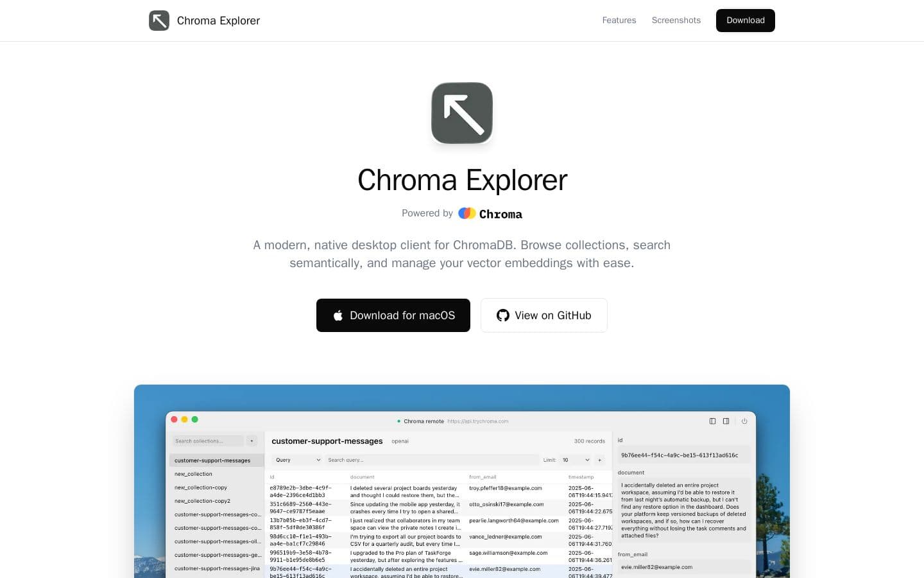Viewport: 924px width, 578px height.
Task: Click the Apple icon on the download button
Action: tap(337, 315)
